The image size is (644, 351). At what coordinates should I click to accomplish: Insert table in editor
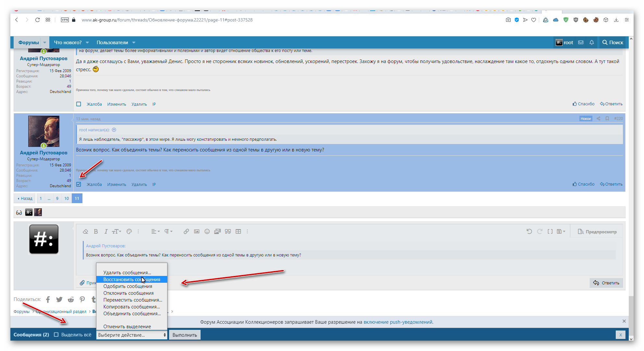(x=238, y=231)
